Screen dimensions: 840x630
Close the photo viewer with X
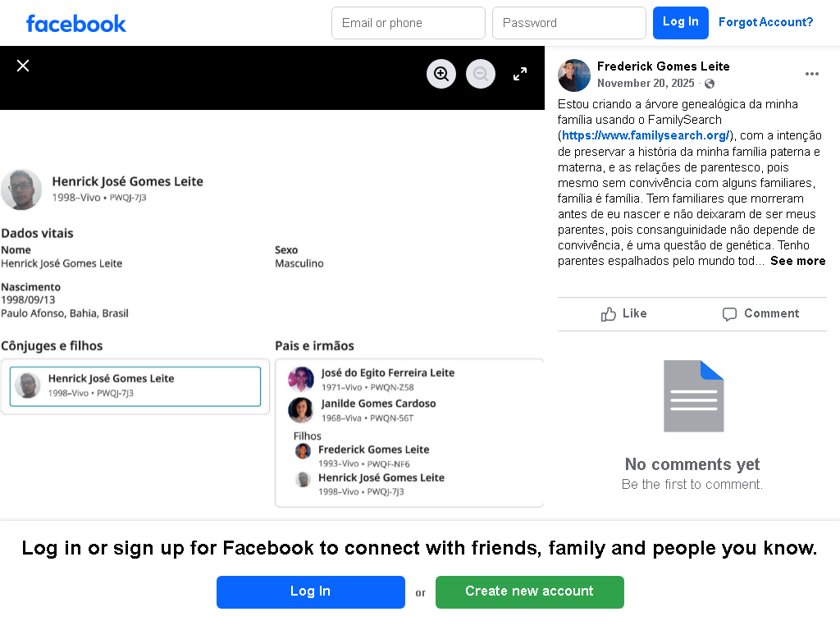click(22, 66)
